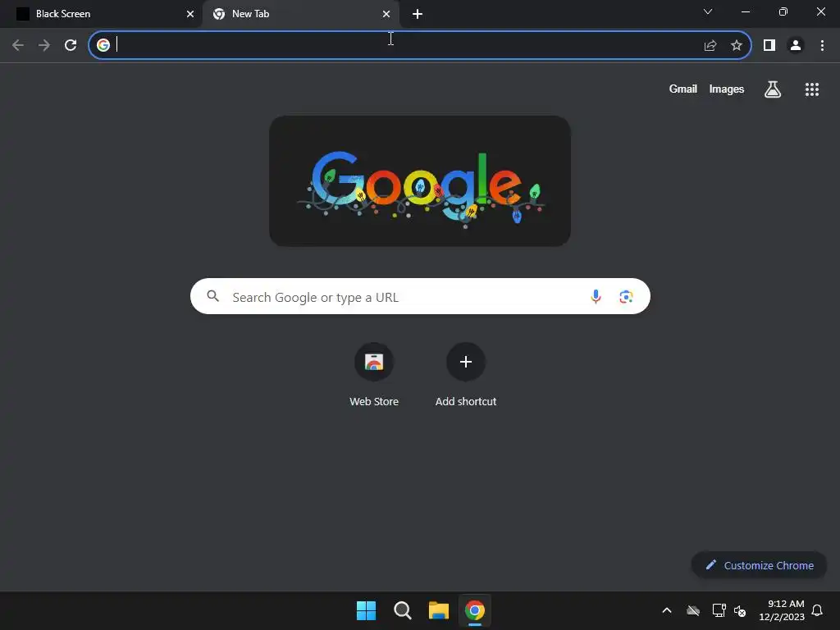Image resolution: width=840 pixels, height=630 pixels.
Task: Open the Chrome profile menu
Action: pos(796,45)
